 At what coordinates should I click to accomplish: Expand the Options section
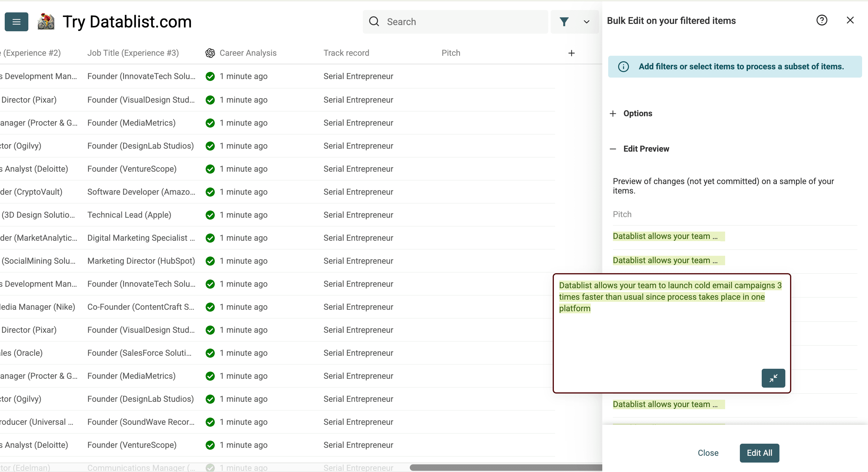[613, 114]
